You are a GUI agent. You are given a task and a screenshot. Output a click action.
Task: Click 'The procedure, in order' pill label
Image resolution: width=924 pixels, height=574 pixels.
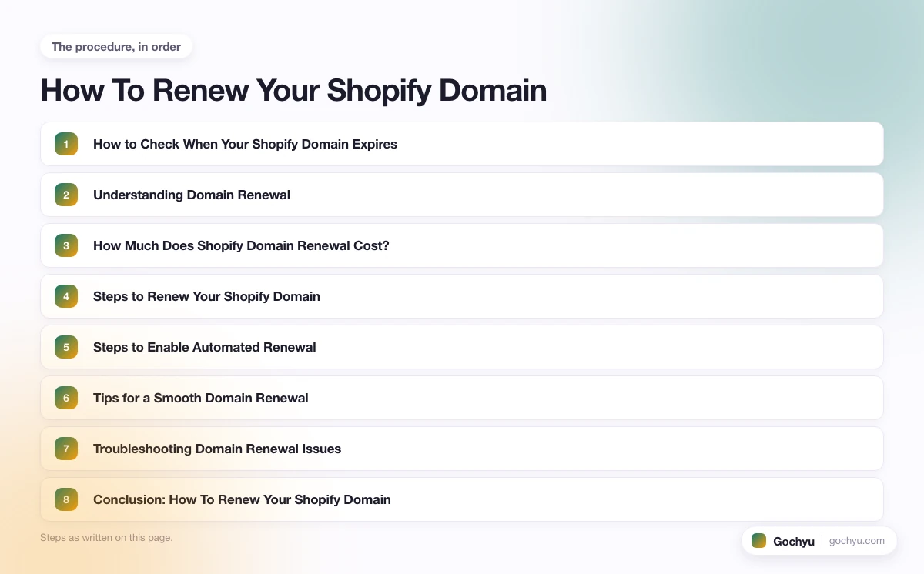[x=116, y=47]
